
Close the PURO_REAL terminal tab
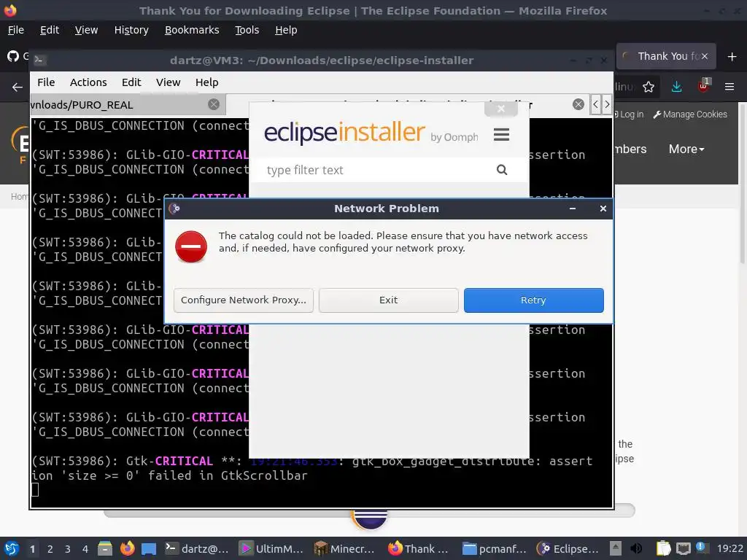click(x=214, y=104)
